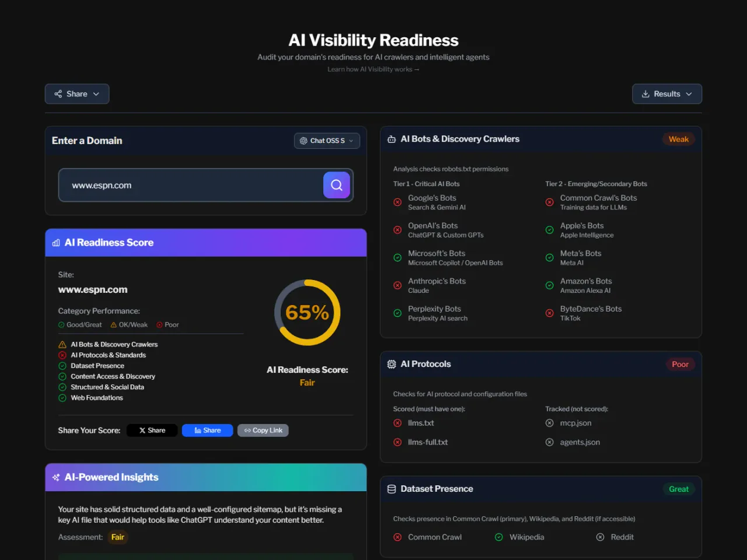
Task: Click the database icon in Dataset Presence header
Action: coord(391,489)
